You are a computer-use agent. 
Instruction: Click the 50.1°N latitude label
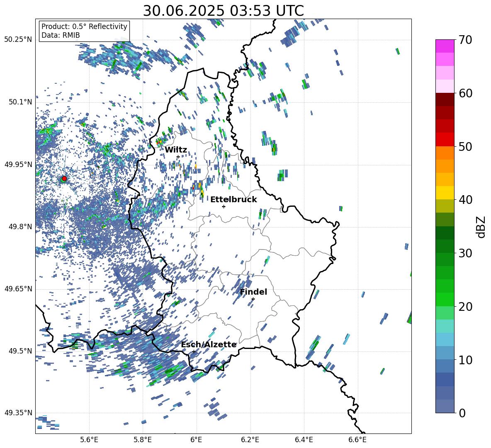point(20,102)
